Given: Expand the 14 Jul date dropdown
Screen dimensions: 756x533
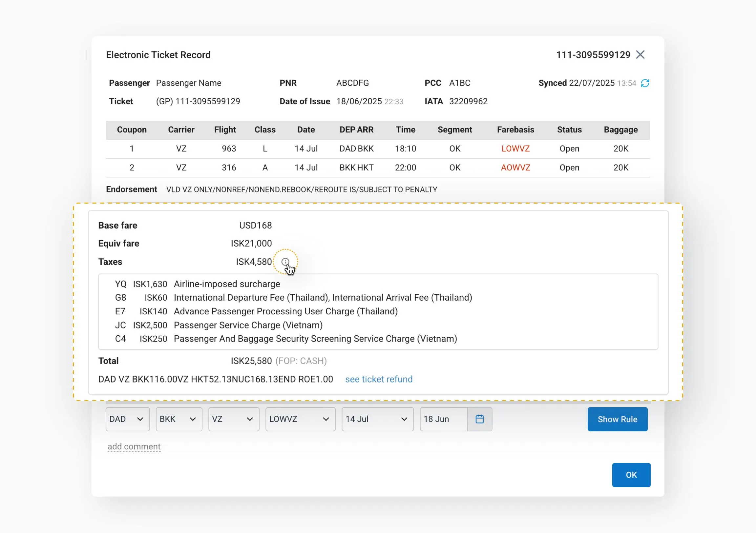Looking at the screenshot, I should (x=377, y=419).
